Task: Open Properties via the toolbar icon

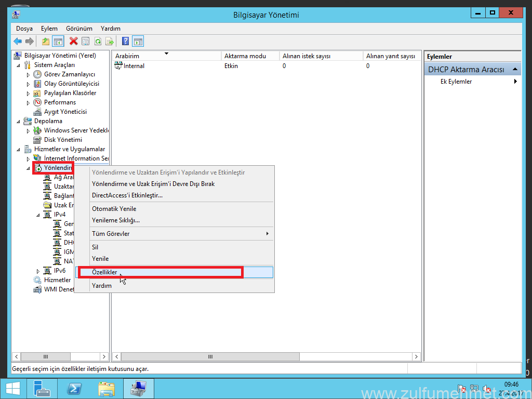Action: point(86,42)
